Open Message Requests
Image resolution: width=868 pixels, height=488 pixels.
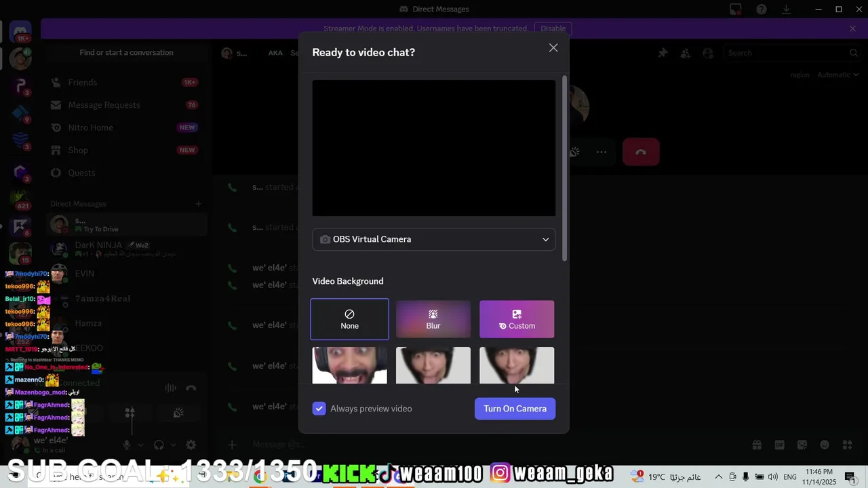pos(126,105)
